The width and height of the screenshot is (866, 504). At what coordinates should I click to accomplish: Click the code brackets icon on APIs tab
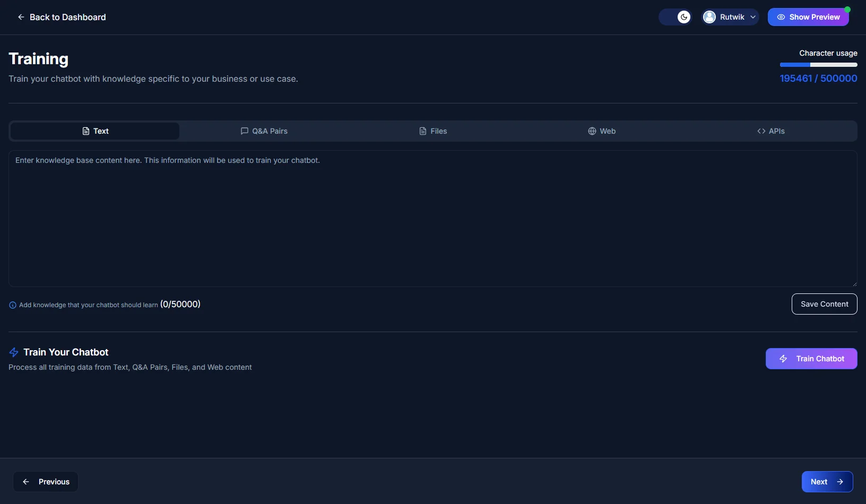[761, 131]
